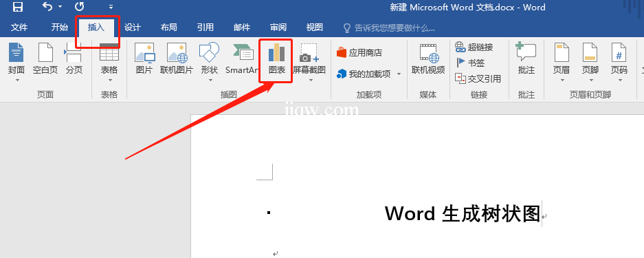
Task: Undo the last action
Action: (x=47, y=7)
